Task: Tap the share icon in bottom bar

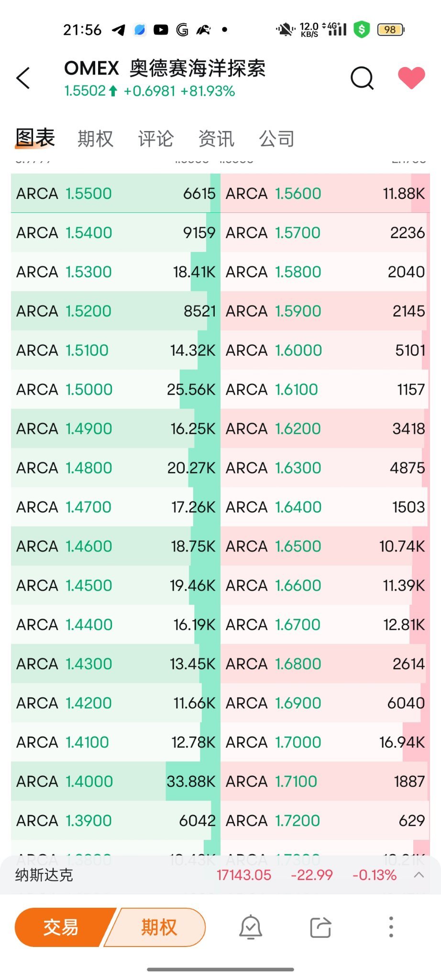Action: (321, 927)
